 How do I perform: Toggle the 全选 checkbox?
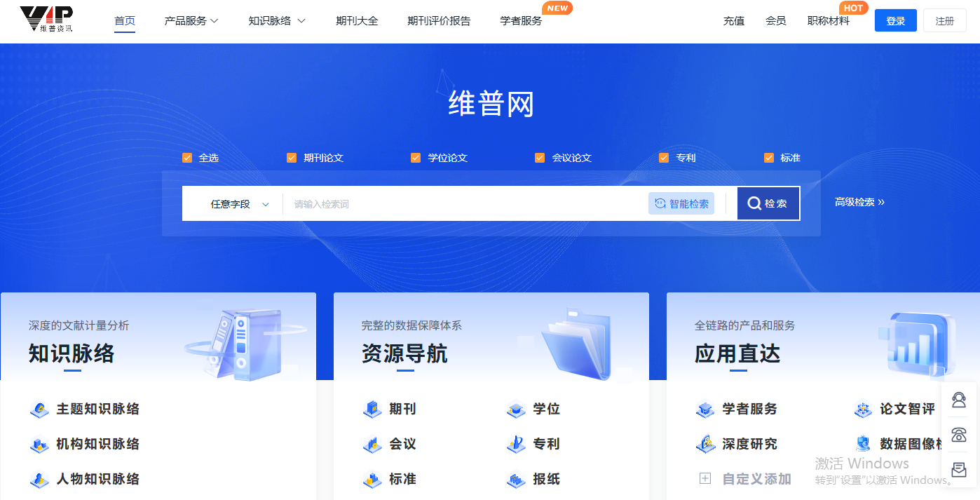(187, 158)
